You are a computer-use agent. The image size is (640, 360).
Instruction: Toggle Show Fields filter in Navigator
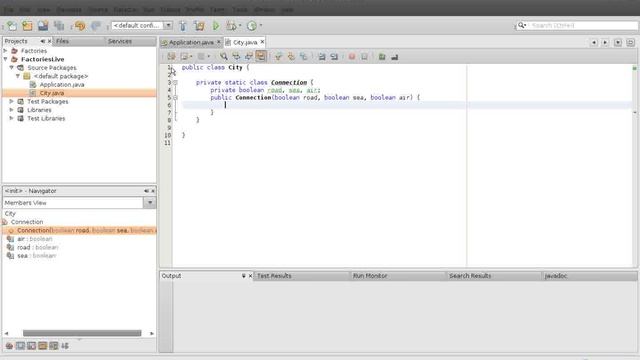pos(20,346)
